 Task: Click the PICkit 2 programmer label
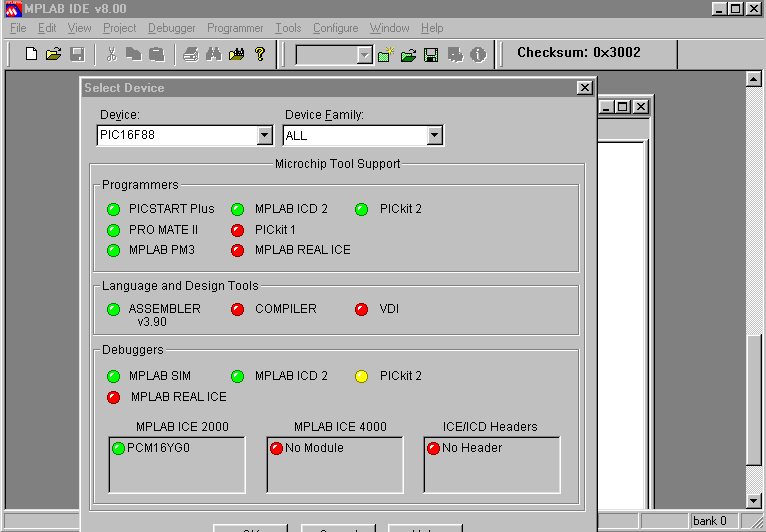point(401,209)
